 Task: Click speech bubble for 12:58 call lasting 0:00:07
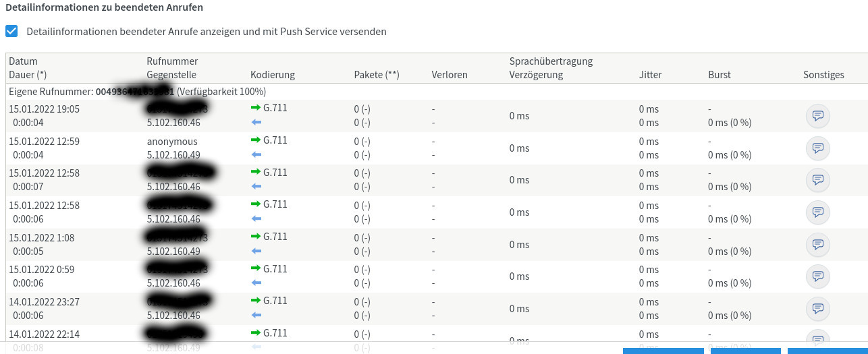(818, 180)
